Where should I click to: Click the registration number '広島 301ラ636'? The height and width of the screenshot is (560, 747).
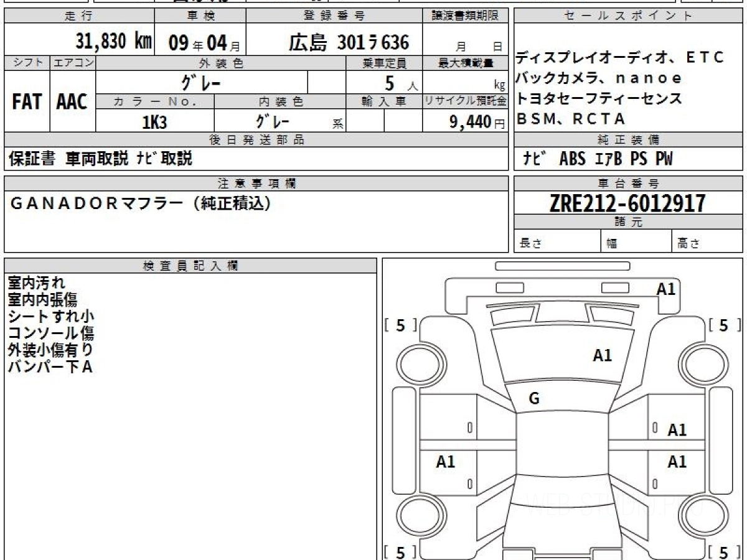coord(349,42)
